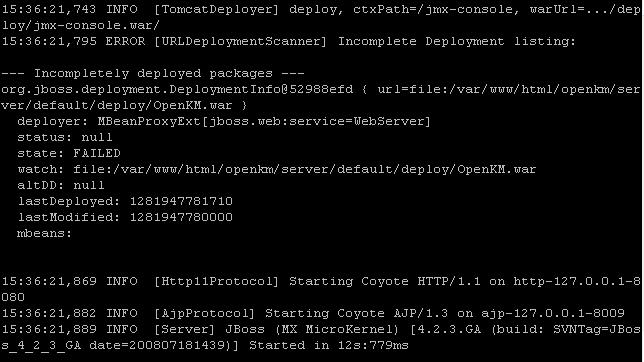Click the watch file path to OpenKM.war

(x=305, y=170)
